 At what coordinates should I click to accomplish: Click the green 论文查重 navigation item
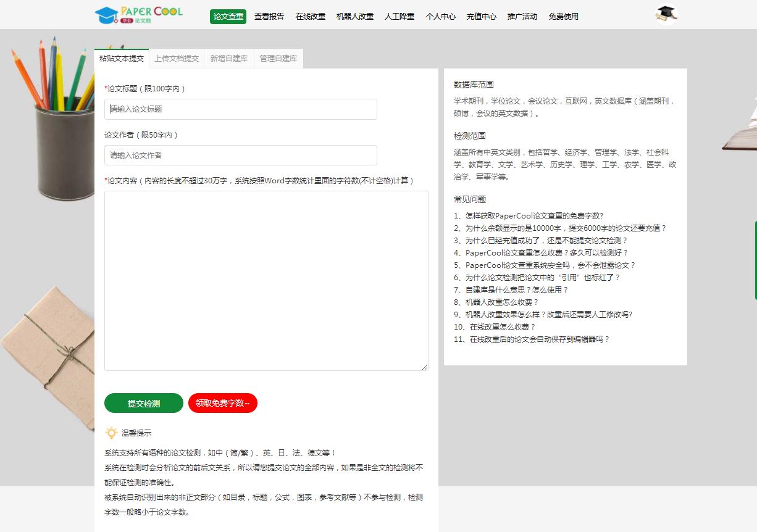coord(227,17)
